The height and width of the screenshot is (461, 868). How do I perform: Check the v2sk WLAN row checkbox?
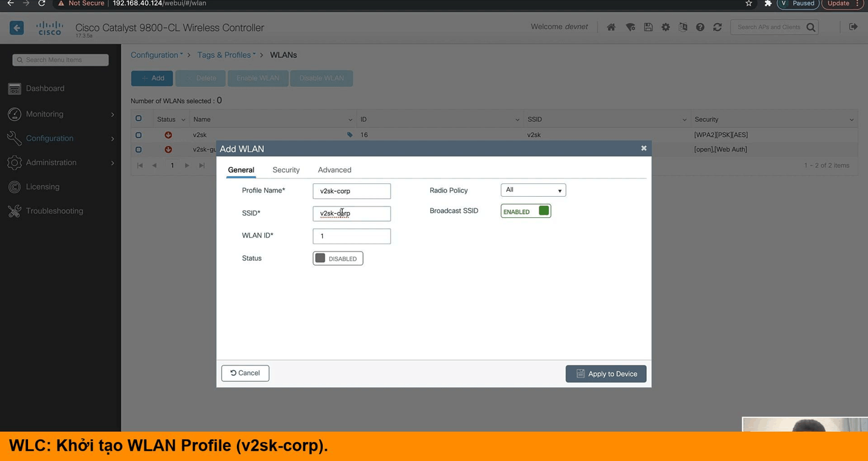138,135
